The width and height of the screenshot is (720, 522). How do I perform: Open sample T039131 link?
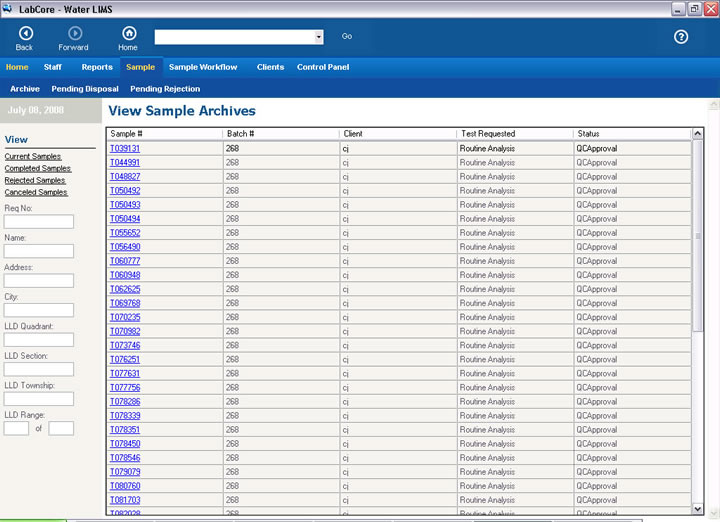[x=125, y=148]
